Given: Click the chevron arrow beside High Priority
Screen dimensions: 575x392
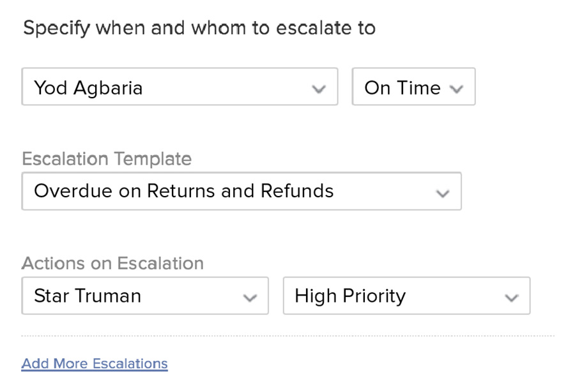Looking at the screenshot, I should tap(511, 298).
